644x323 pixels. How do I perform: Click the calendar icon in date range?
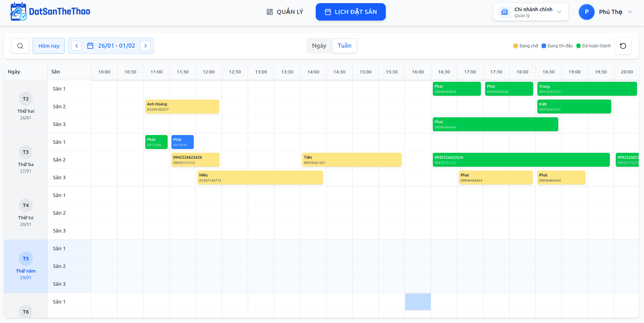[90, 46]
